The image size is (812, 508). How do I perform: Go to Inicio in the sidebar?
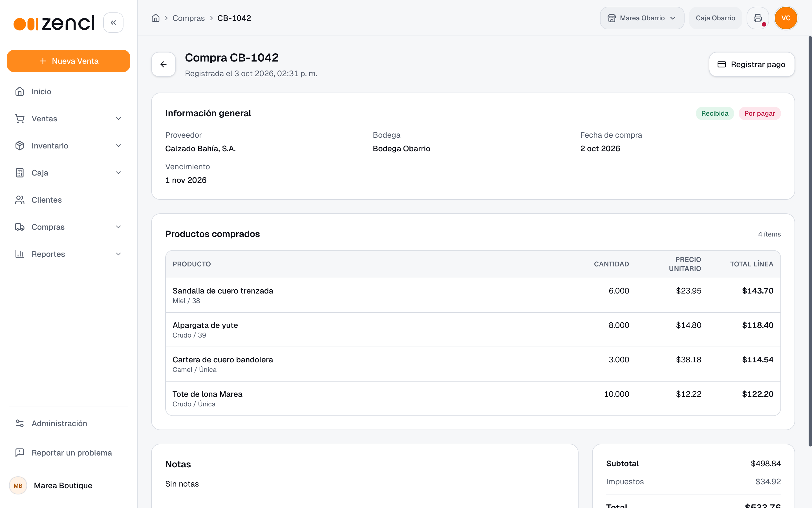(x=69, y=91)
